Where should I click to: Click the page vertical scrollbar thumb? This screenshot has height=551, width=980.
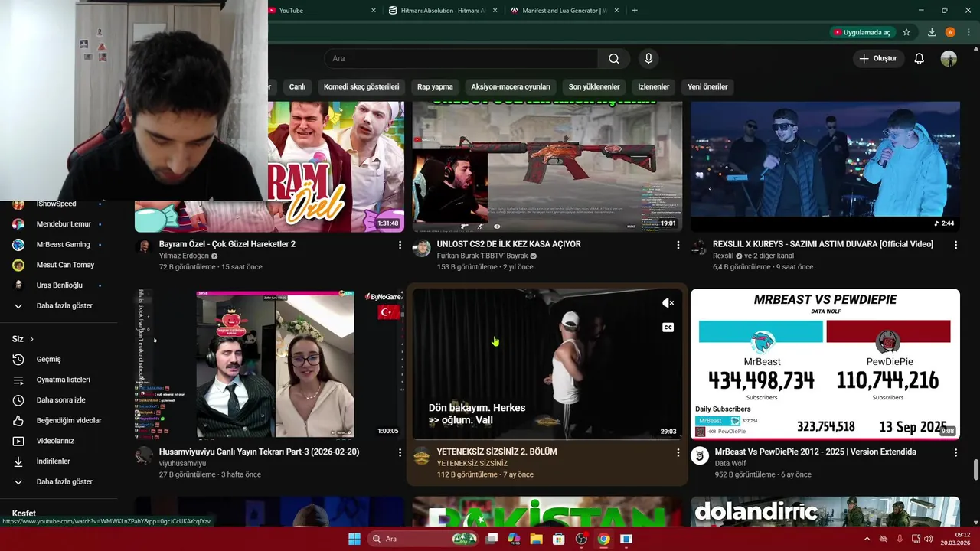click(975, 470)
